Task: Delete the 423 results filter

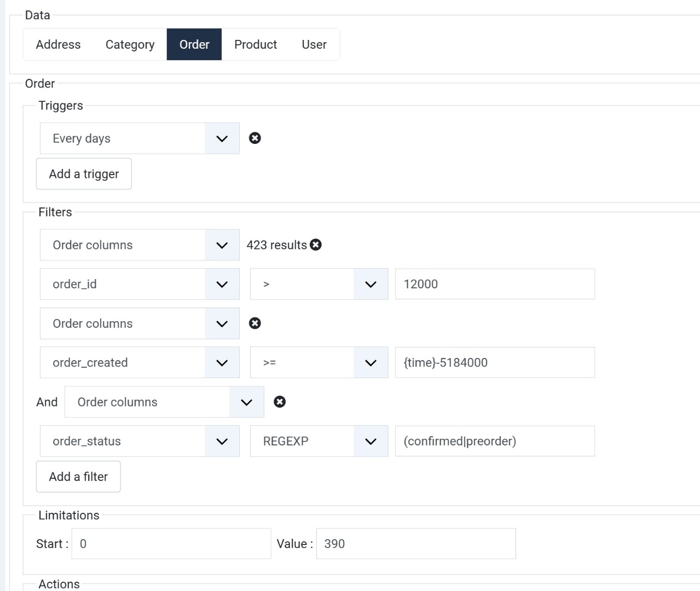Action: coord(316,245)
